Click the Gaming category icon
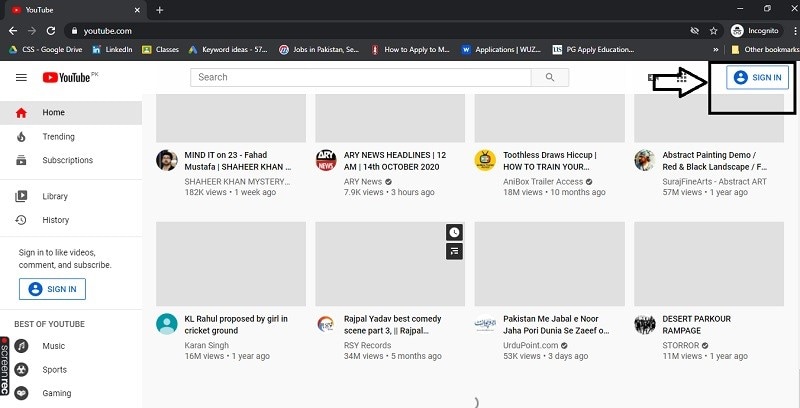Screen dimensions: 800x408 point(21,393)
